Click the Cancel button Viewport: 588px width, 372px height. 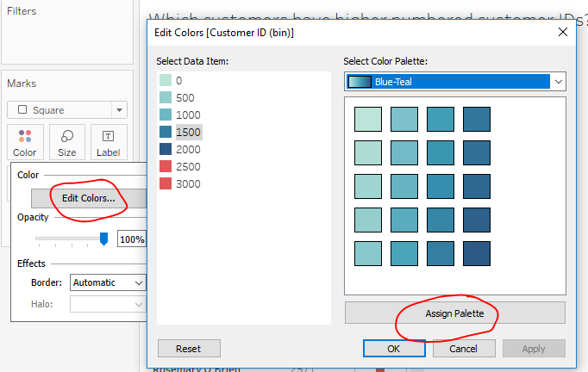[x=464, y=349]
